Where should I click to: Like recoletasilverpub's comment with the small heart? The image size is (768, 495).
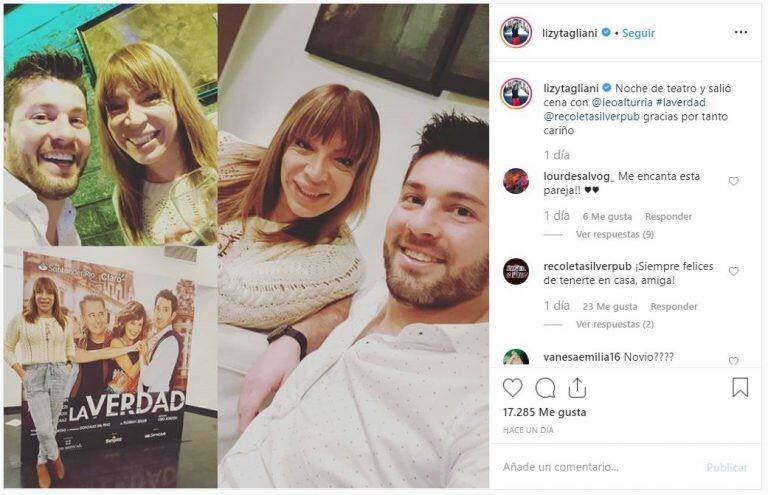(733, 271)
